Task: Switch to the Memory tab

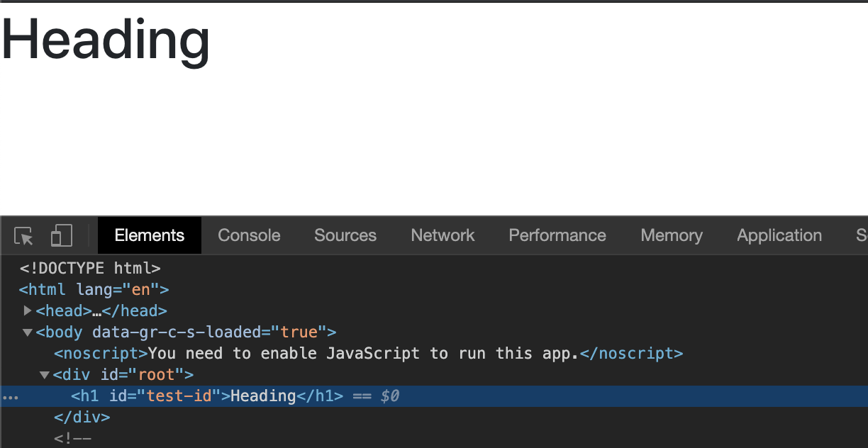Action: [x=672, y=235]
